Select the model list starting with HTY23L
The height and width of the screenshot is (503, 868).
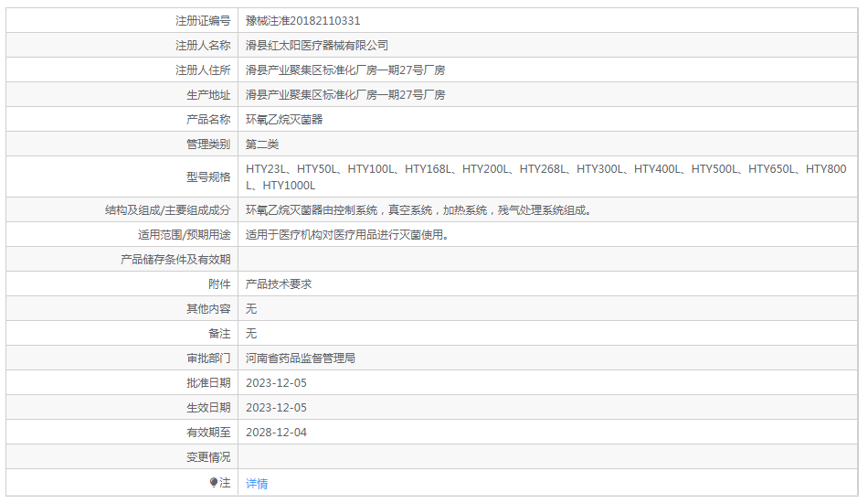[x=545, y=177]
